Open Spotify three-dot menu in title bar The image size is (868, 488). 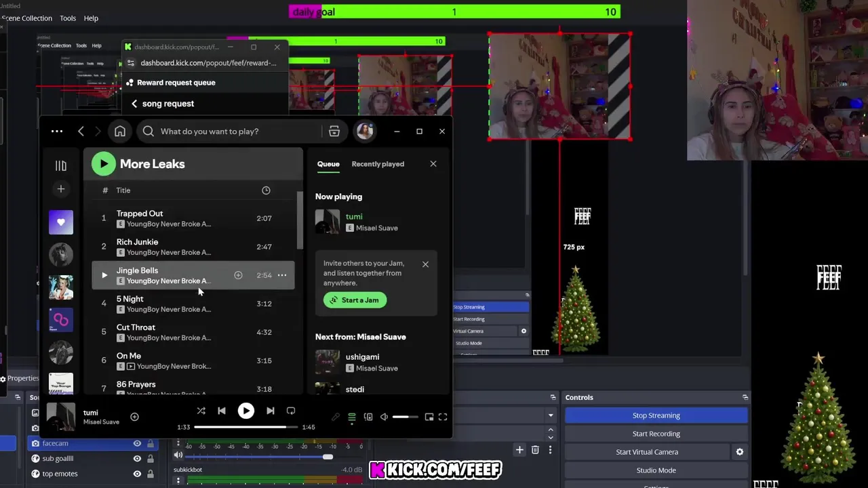click(x=57, y=131)
